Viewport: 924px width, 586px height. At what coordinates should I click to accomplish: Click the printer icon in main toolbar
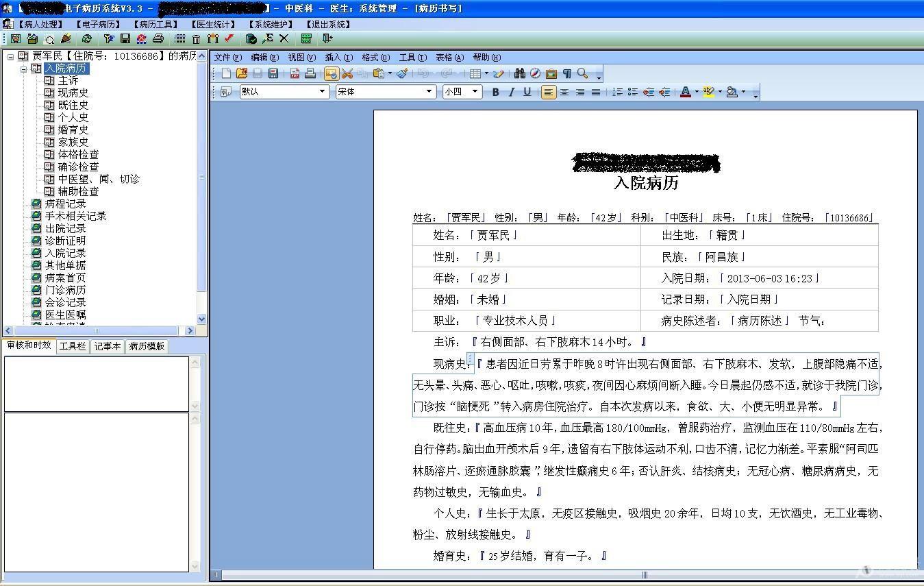[158, 38]
